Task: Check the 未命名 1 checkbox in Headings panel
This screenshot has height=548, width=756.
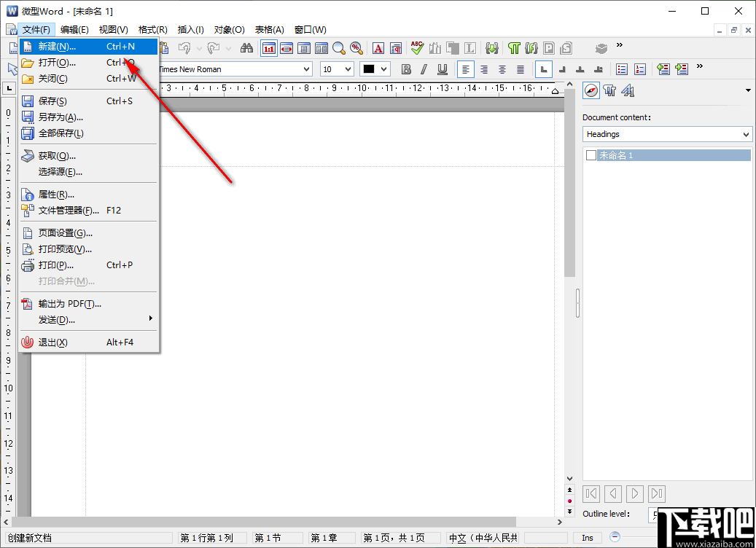Action: [591, 154]
